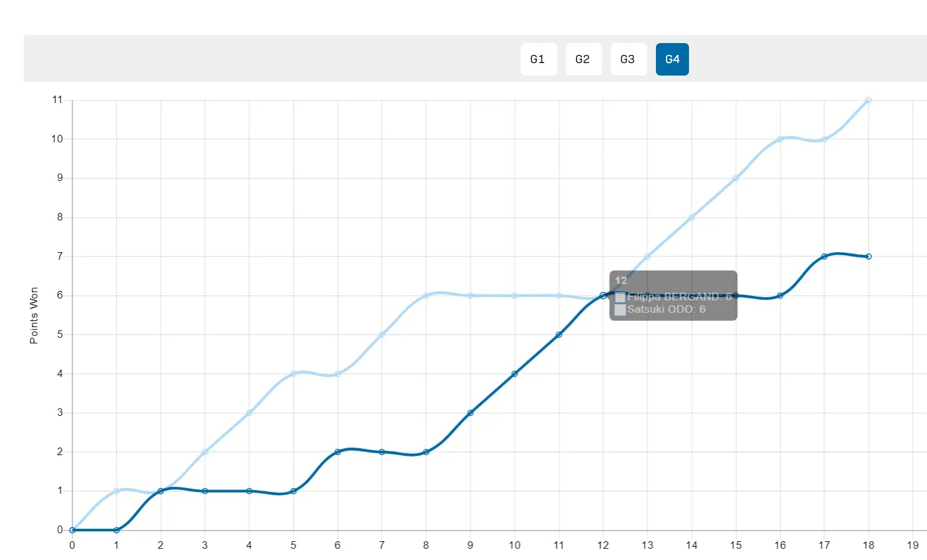Click the dark blue endpoint at rally 18
The height and width of the screenshot is (560, 927).
pos(868,257)
